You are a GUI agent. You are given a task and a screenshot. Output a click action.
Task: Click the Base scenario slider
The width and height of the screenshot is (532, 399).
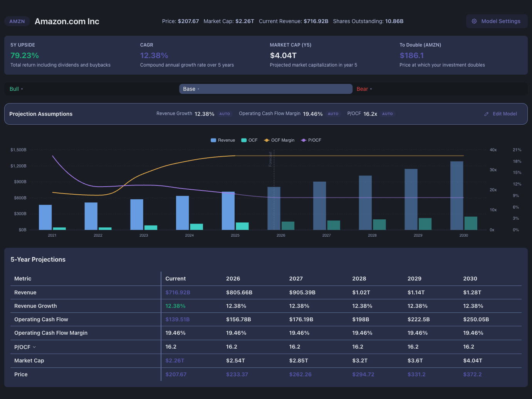click(x=266, y=88)
